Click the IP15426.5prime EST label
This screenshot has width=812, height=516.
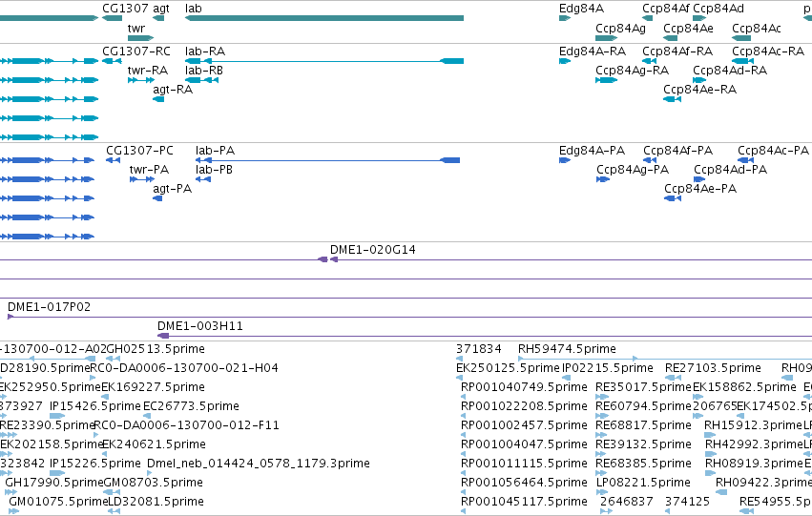pos(95,406)
